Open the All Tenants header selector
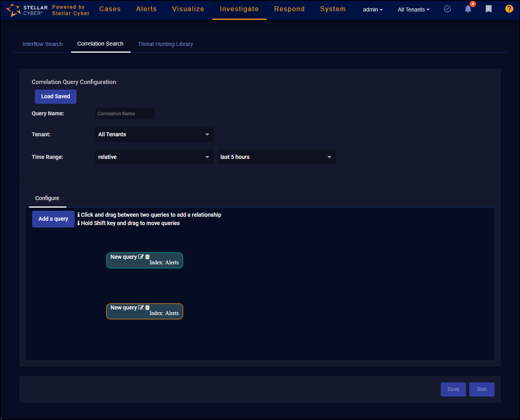 tap(413, 10)
